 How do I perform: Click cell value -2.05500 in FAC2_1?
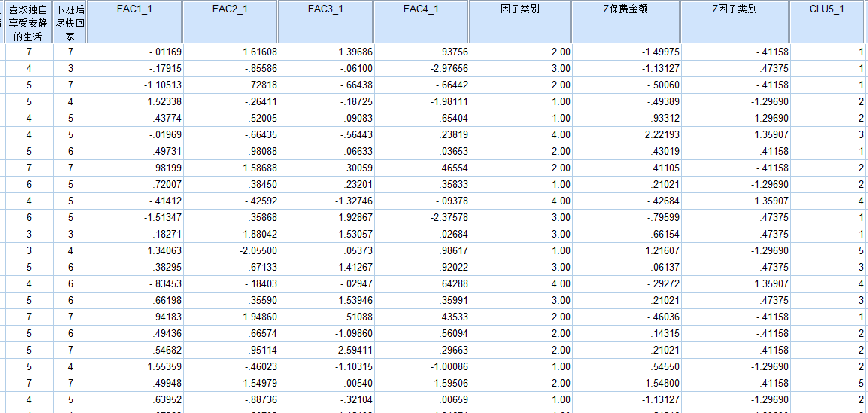[231, 251]
